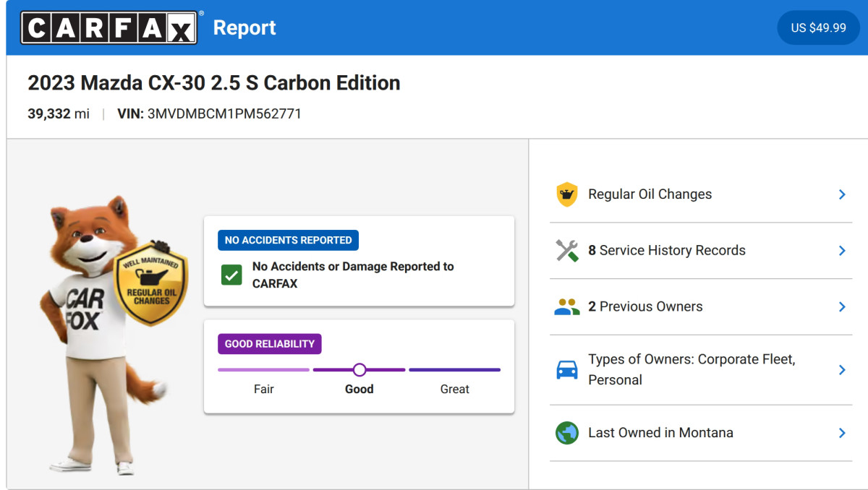This screenshot has height=490, width=868.
Task: Open Types of Owners: Corporate Fleet, Personal
Action: [701, 369]
